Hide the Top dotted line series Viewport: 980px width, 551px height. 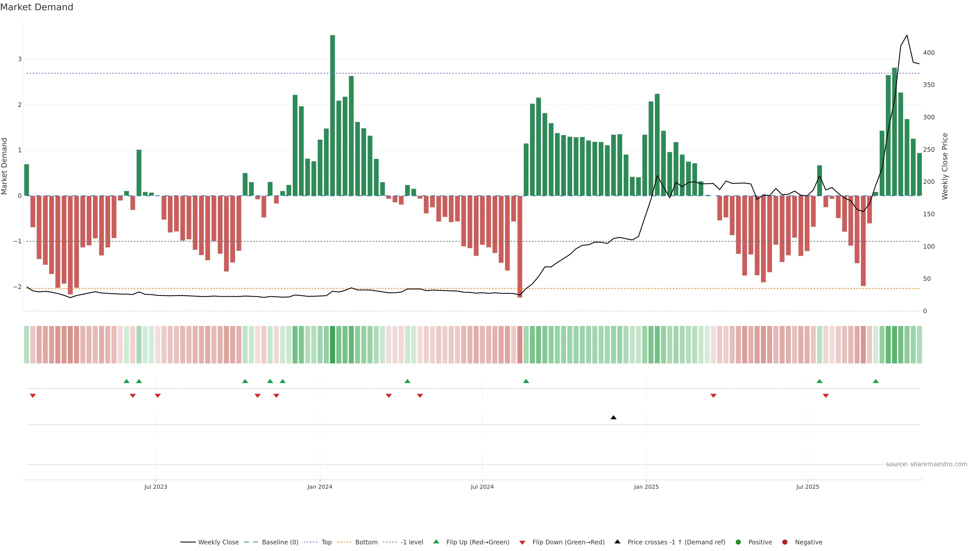326,542
